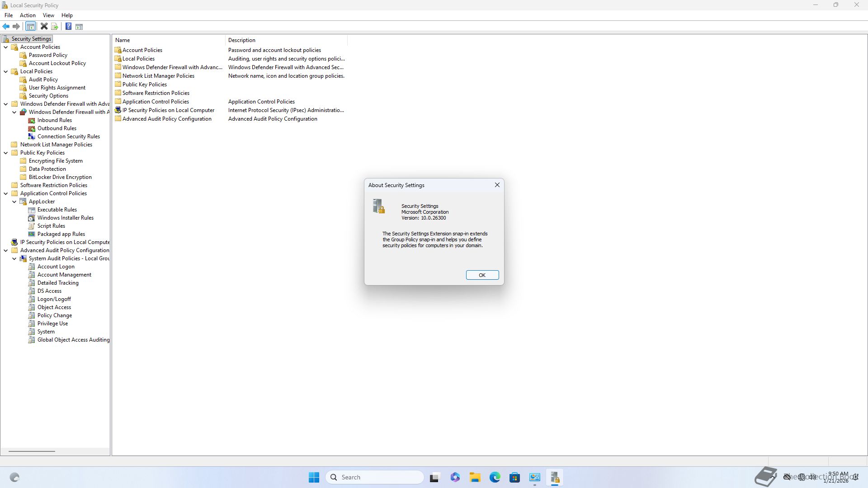This screenshot has width=868, height=488.
Task: Open IP Security Policies in the list pane
Action: coord(168,110)
